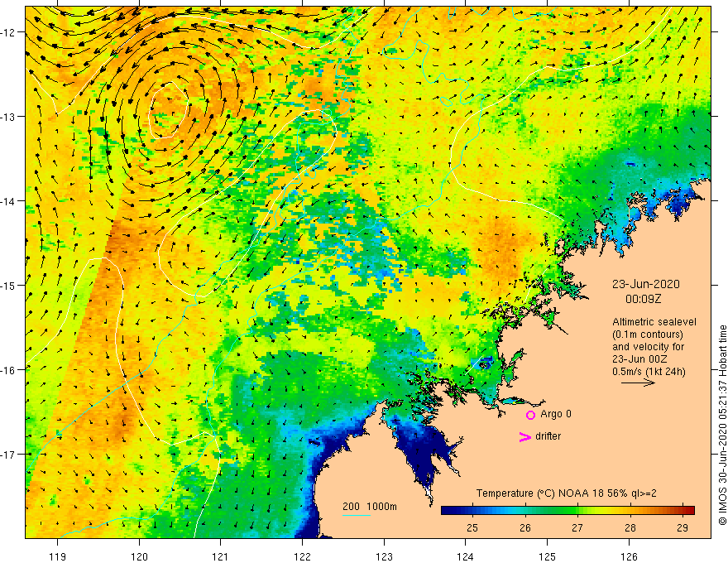
Task: Click the closed white sea-level contour at the eddy centre
Action: [168, 110]
